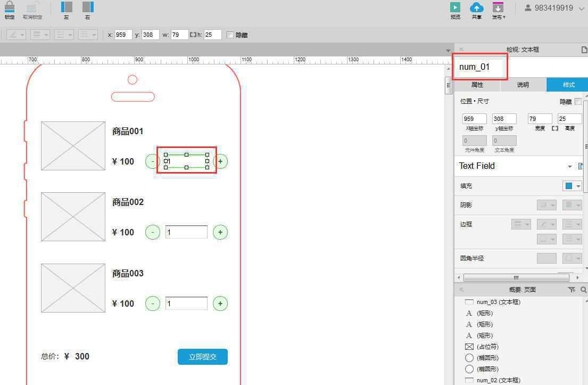Toggle the inspector keep-ratio bracket icon

[555, 128]
